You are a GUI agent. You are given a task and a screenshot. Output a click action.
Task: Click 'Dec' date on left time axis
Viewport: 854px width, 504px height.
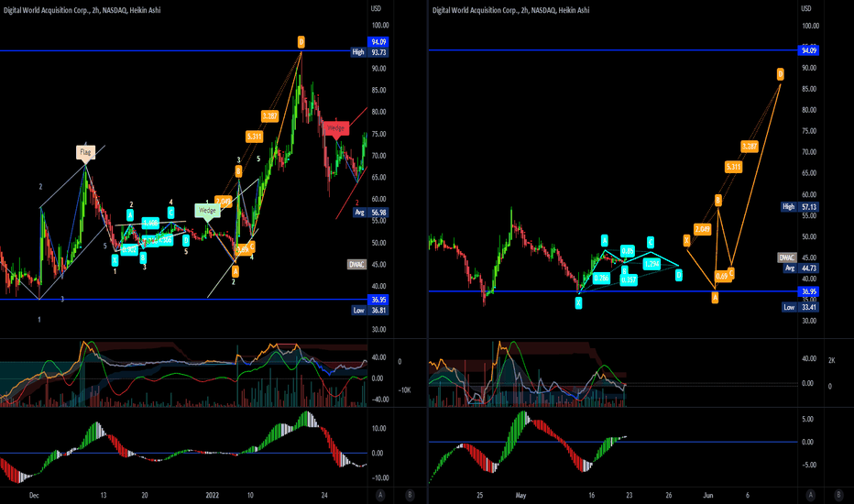click(x=34, y=495)
